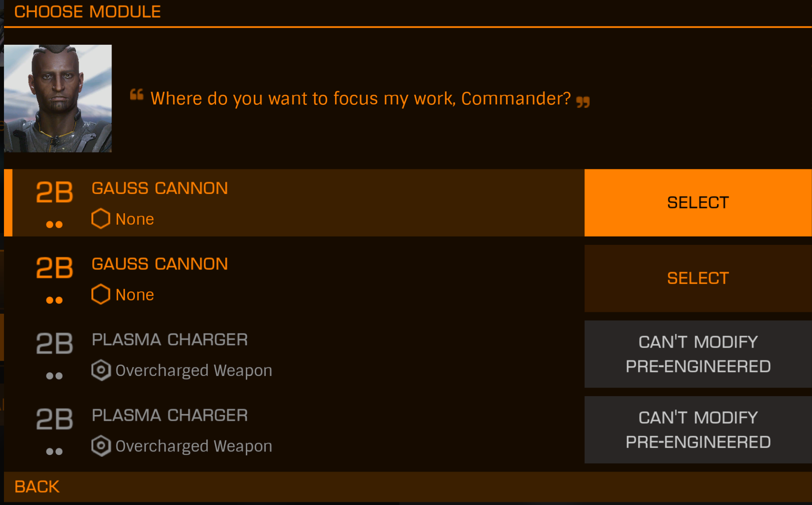The width and height of the screenshot is (812, 505).
Task: Click the CHOOSE MODULE header title
Action: [87, 11]
